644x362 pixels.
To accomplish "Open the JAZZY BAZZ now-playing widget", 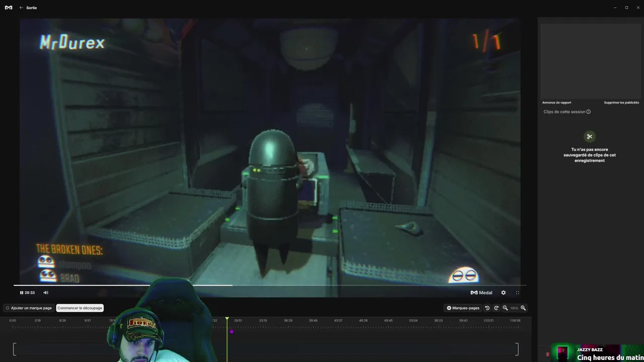I will [597, 353].
